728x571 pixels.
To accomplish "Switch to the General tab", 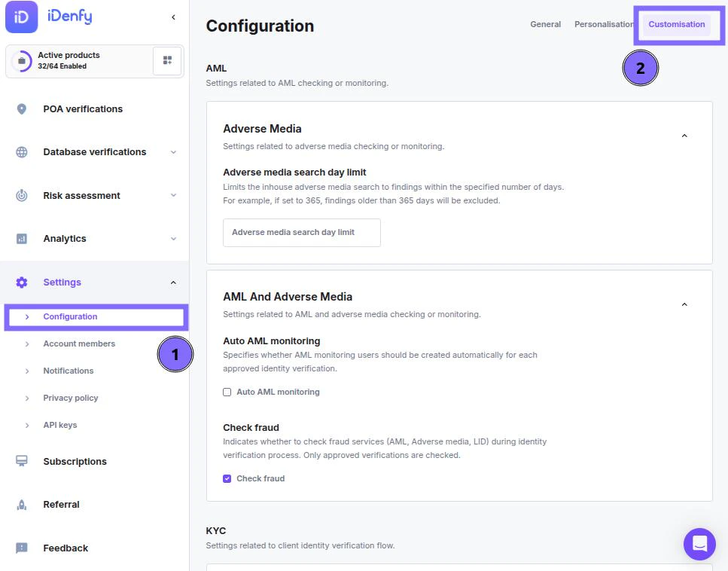I will click(x=546, y=24).
